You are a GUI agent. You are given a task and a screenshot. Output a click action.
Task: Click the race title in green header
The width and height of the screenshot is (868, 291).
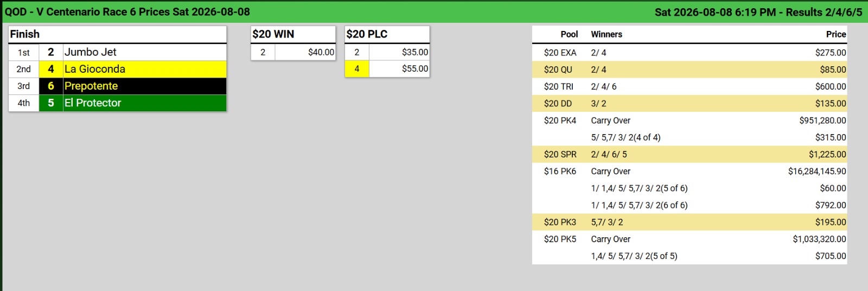point(127,12)
